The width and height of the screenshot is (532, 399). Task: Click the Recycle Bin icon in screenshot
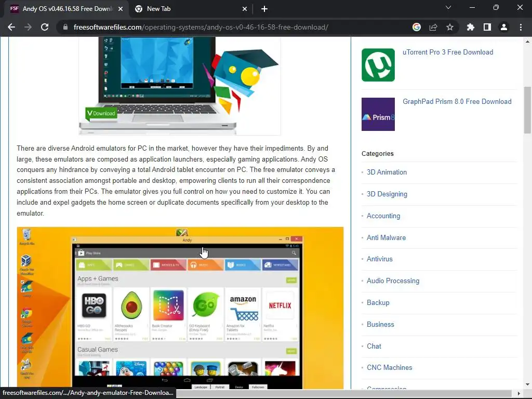tap(26, 236)
